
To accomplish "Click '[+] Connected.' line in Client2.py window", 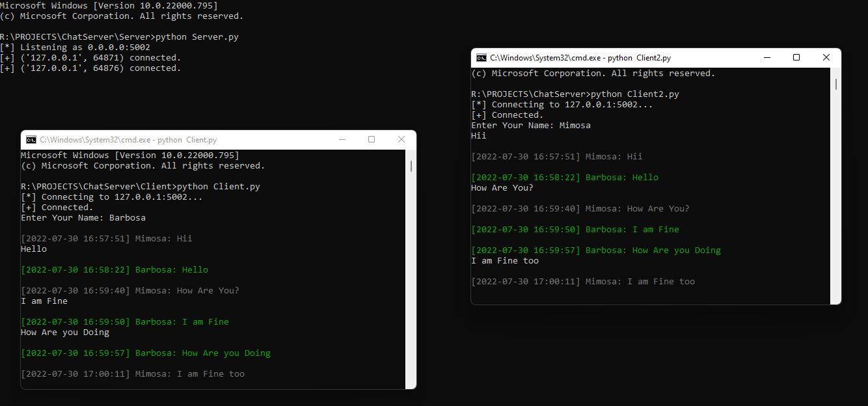I will tap(508, 115).
